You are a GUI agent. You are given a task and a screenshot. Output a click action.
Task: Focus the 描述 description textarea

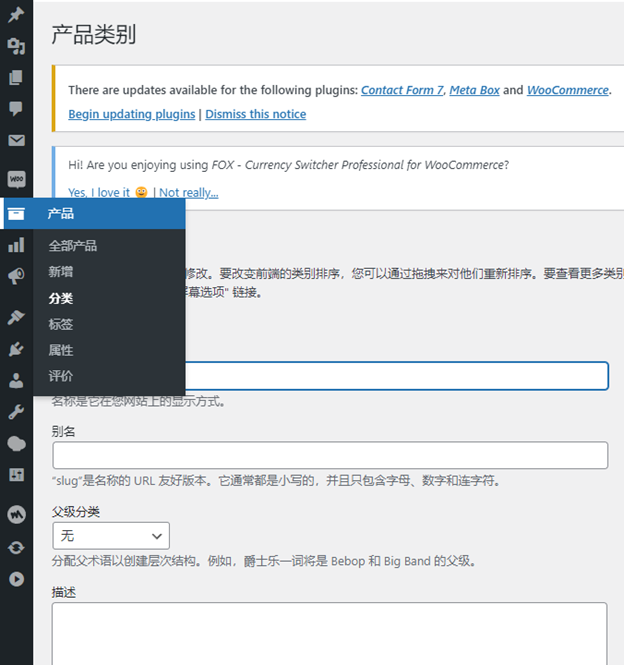330,634
